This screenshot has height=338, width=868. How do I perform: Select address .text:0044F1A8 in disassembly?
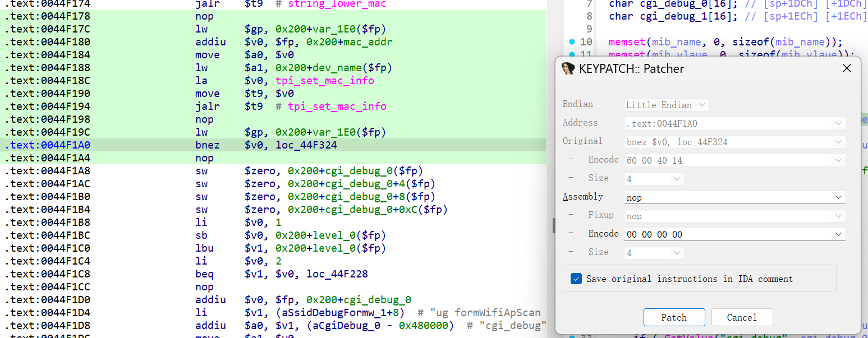click(47, 171)
